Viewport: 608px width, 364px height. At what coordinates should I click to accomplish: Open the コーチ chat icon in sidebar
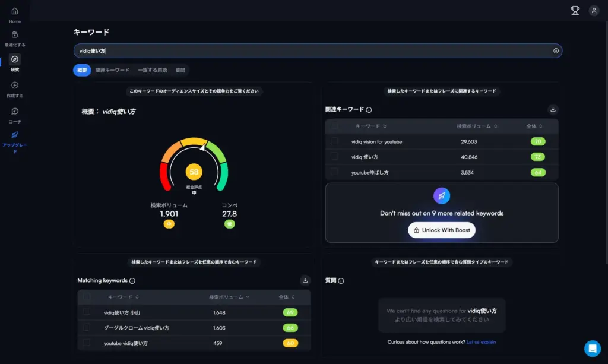click(x=15, y=111)
